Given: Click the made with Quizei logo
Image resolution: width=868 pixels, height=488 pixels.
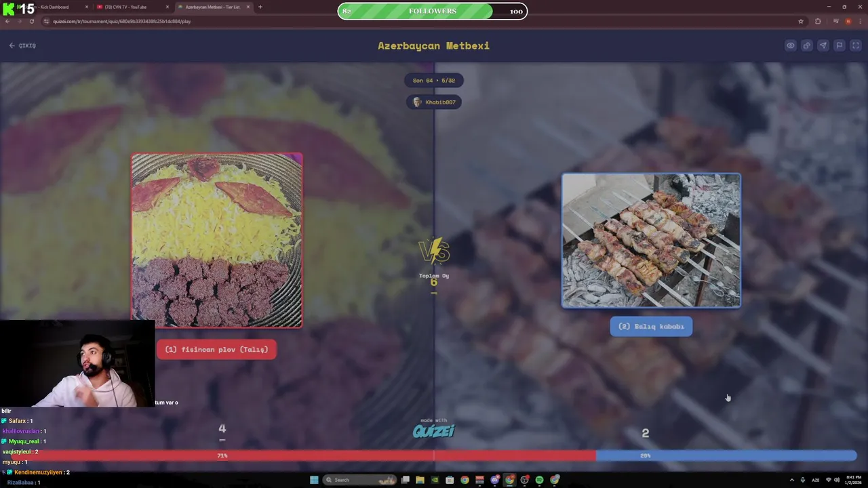Looking at the screenshot, I should (x=433, y=429).
